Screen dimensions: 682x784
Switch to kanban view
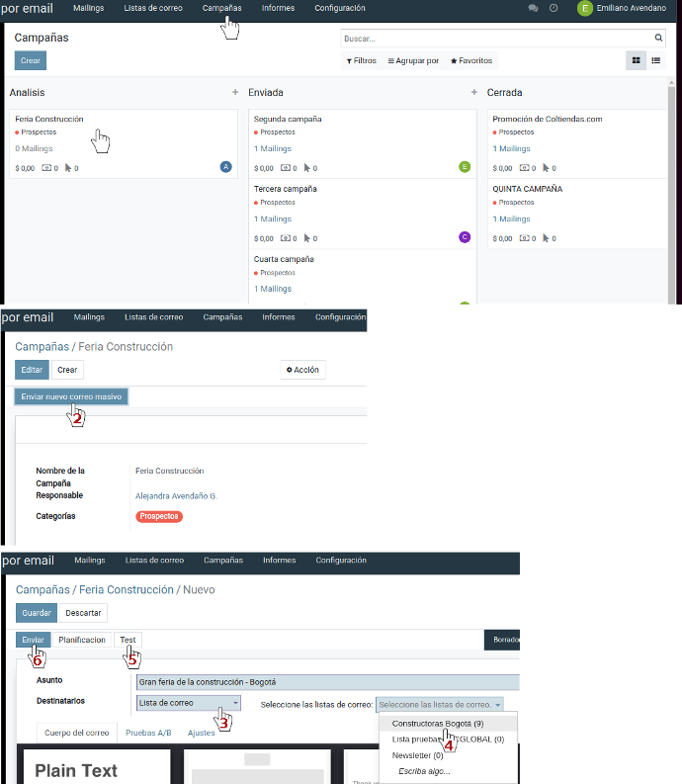[636, 60]
